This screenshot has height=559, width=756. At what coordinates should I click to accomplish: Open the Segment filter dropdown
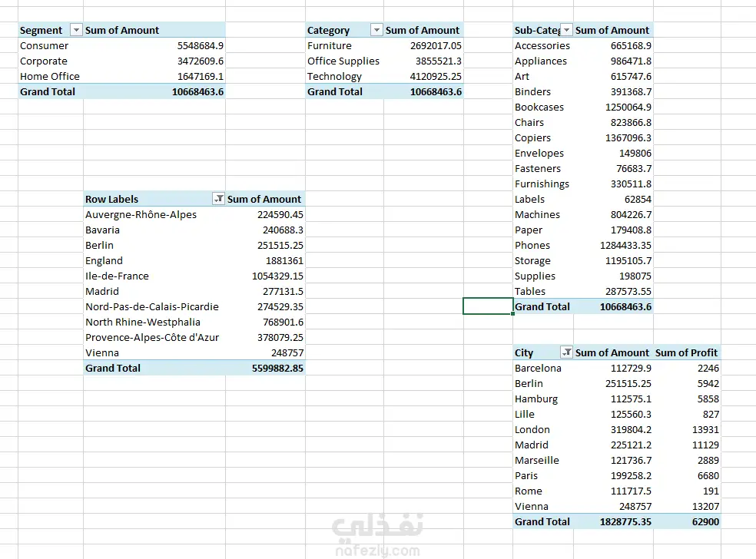[x=75, y=30]
